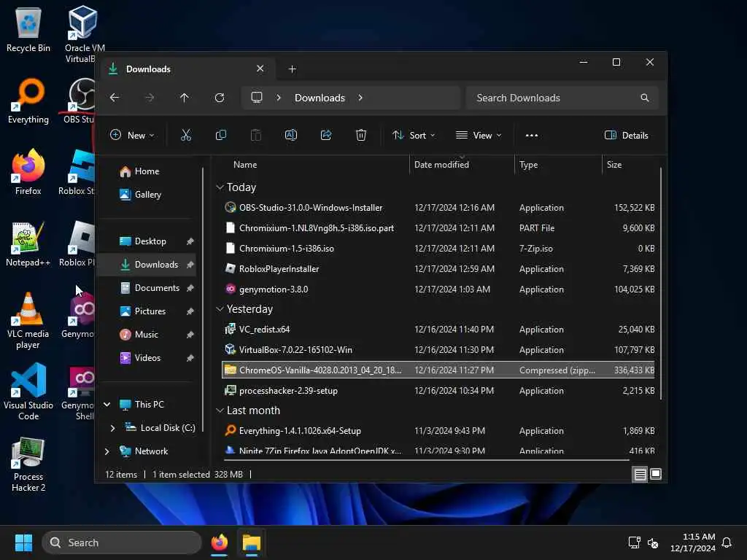747x560 pixels.
Task: Select VirtualBox-7.0.22-165102-Win file
Action: [x=438, y=349]
